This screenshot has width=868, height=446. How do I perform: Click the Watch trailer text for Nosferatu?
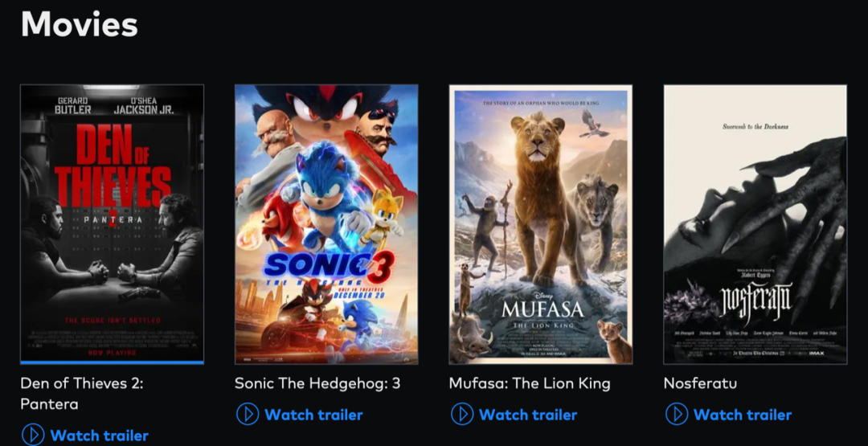coord(743,415)
